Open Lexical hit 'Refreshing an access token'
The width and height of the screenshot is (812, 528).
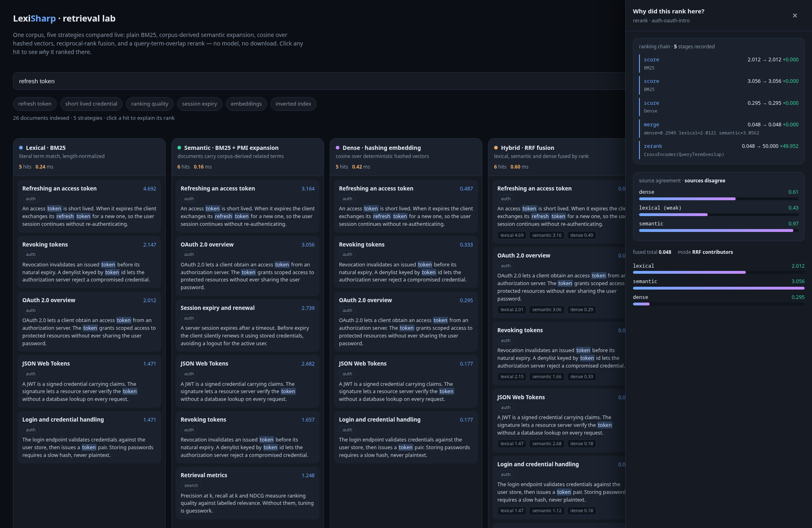click(x=89, y=206)
